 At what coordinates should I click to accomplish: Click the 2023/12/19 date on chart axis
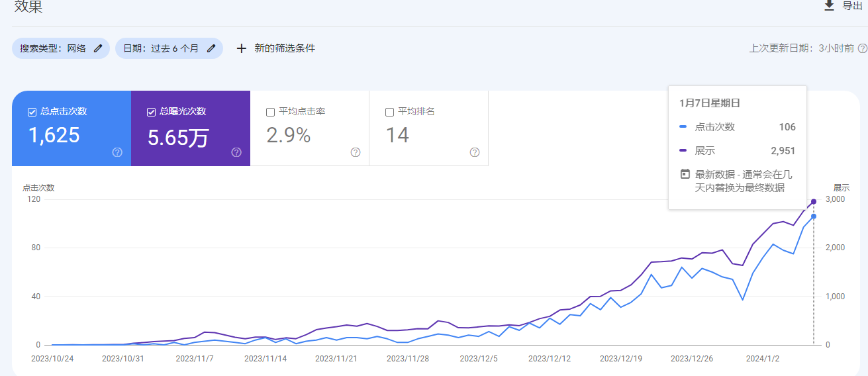tap(620, 359)
